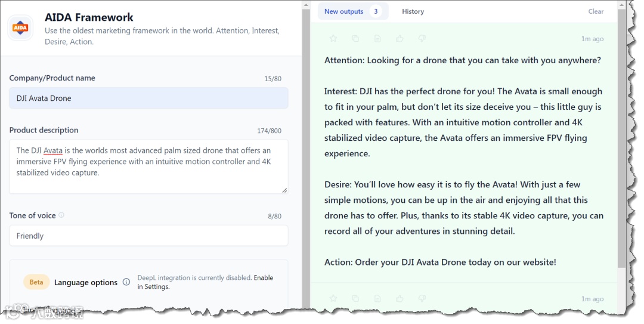Thumbs up the first output
This screenshot has height=324, width=644.
click(x=400, y=38)
